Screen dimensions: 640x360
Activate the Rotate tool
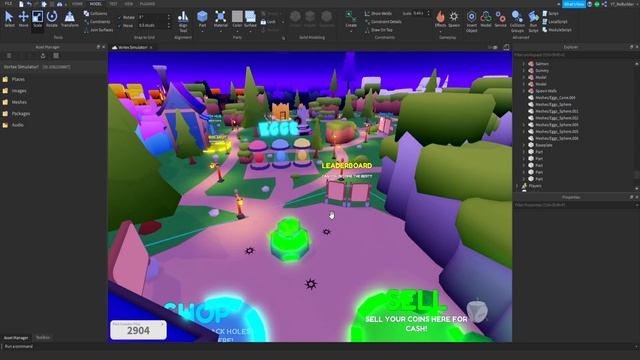(x=52, y=19)
